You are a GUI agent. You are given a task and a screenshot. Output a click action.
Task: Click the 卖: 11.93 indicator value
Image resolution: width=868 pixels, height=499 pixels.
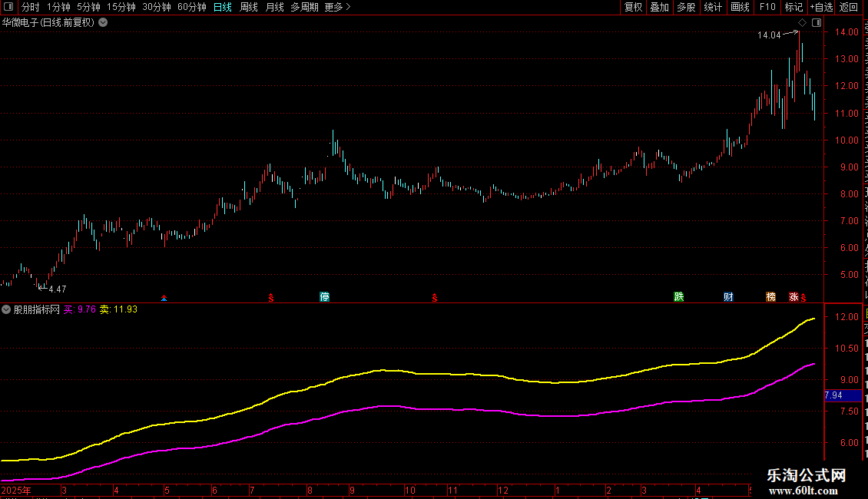(118, 310)
